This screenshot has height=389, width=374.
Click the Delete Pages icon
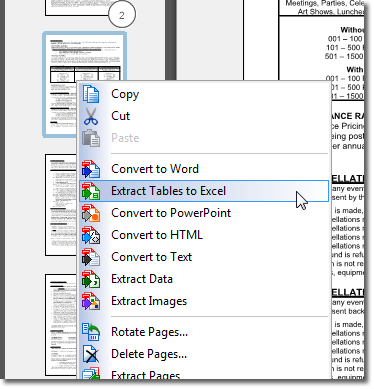tap(91, 354)
